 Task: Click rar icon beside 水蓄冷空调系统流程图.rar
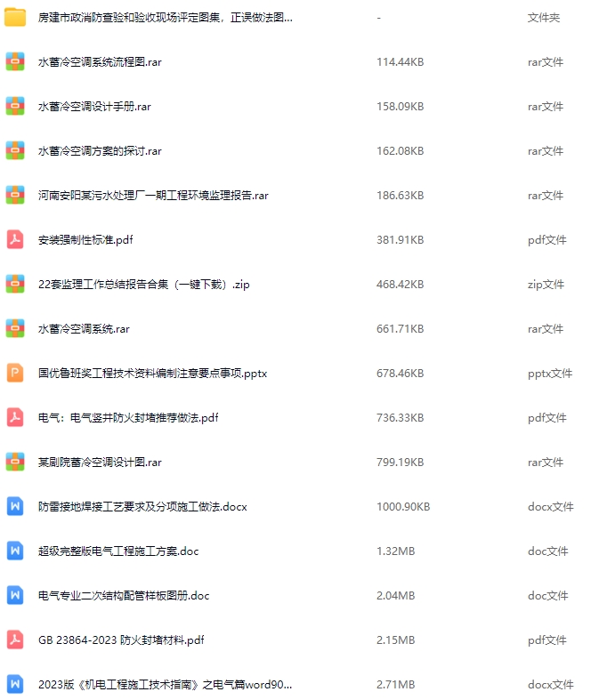(15, 61)
